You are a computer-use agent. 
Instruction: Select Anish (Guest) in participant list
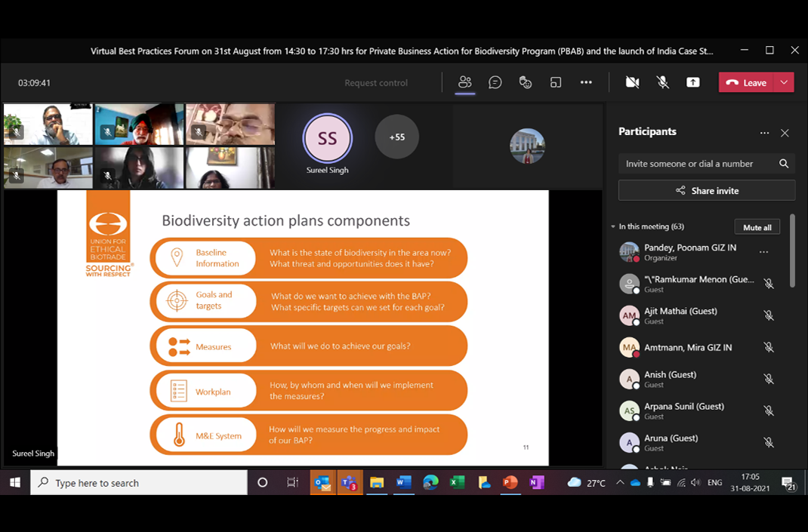pyautogui.click(x=671, y=379)
